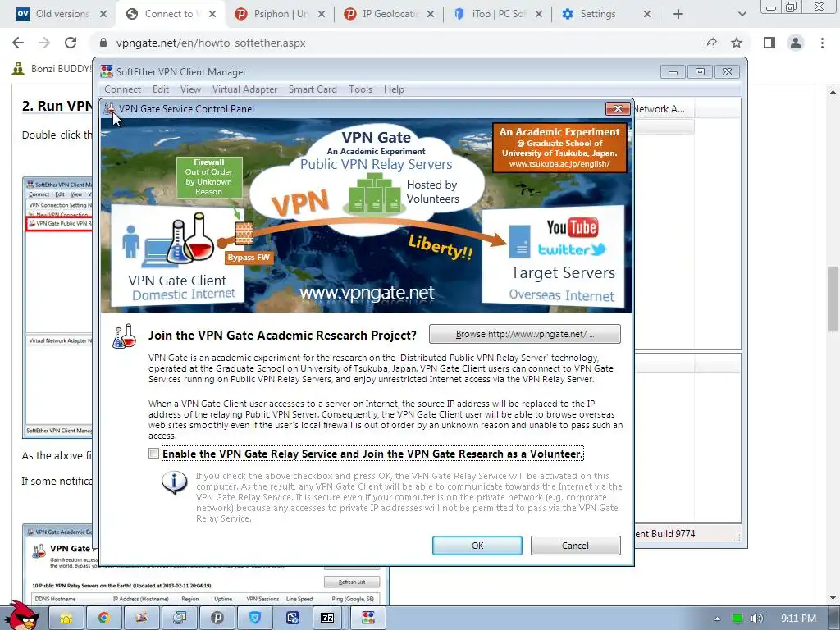Reload the vpngate.net page
The image size is (840, 630).
click(x=71, y=43)
